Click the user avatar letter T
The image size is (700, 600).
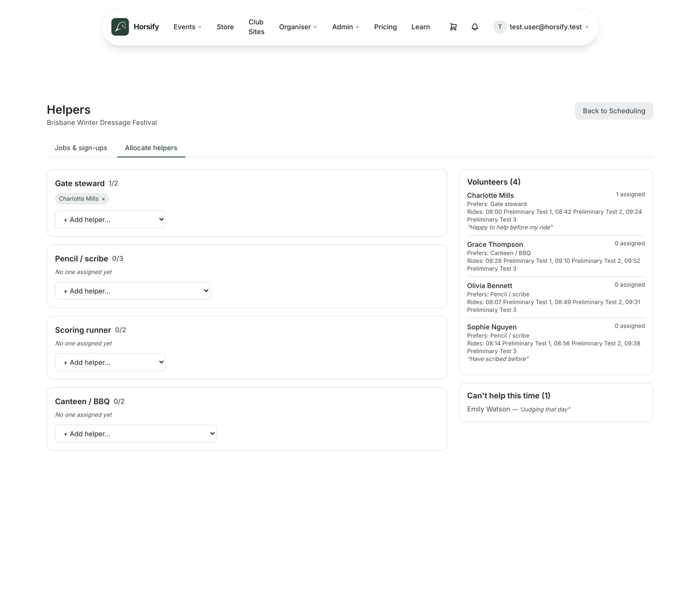pyautogui.click(x=500, y=27)
